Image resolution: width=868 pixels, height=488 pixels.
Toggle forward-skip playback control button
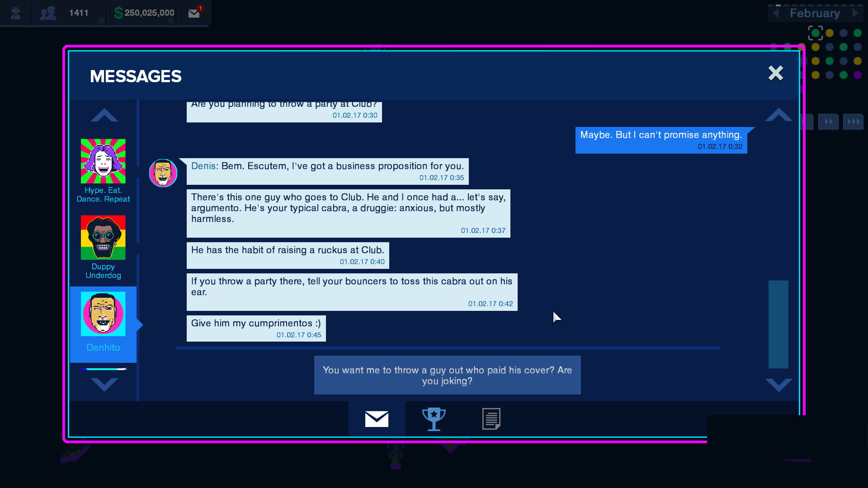tap(854, 122)
